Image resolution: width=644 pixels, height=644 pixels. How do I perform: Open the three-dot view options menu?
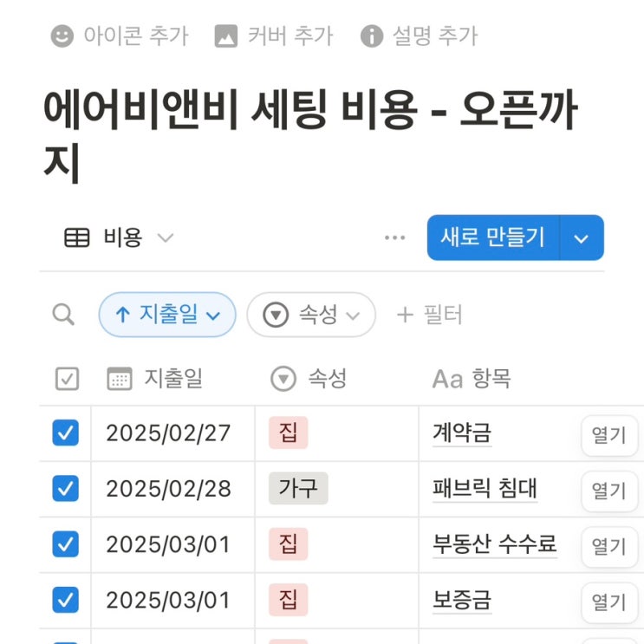pos(394,237)
